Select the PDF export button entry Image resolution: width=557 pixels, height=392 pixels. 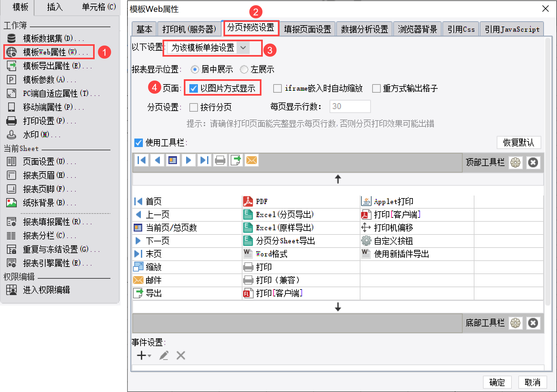pos(301,201)
